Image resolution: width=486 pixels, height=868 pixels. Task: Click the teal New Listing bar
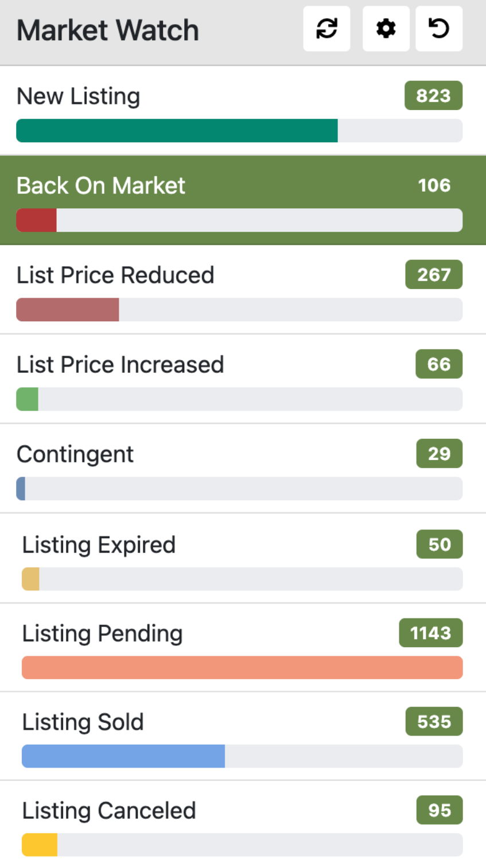[x=177, y=131]
